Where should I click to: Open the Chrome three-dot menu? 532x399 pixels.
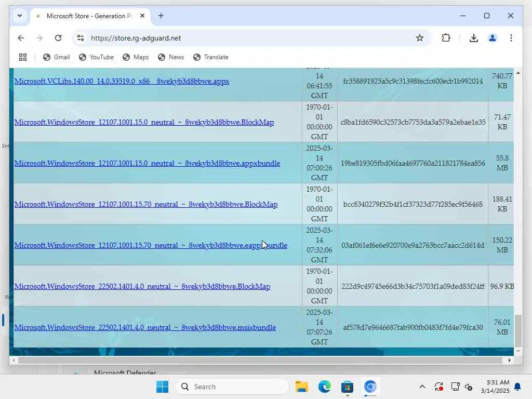pos(511,38)
